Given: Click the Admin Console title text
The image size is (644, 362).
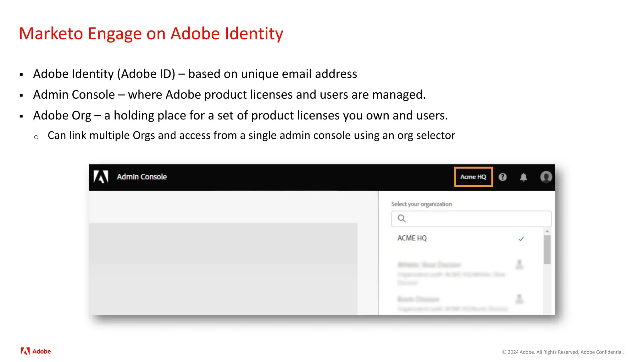Looking at the screenshot, I should [142, 177].
